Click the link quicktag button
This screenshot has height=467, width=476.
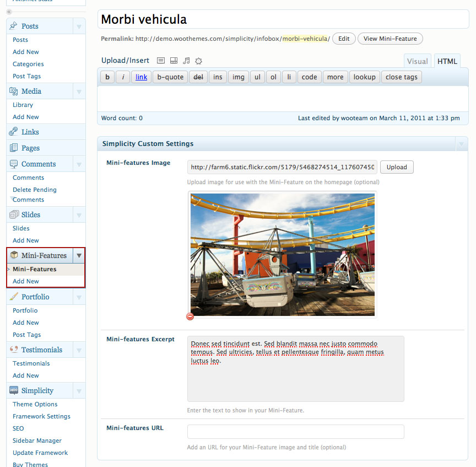(141, 77)
